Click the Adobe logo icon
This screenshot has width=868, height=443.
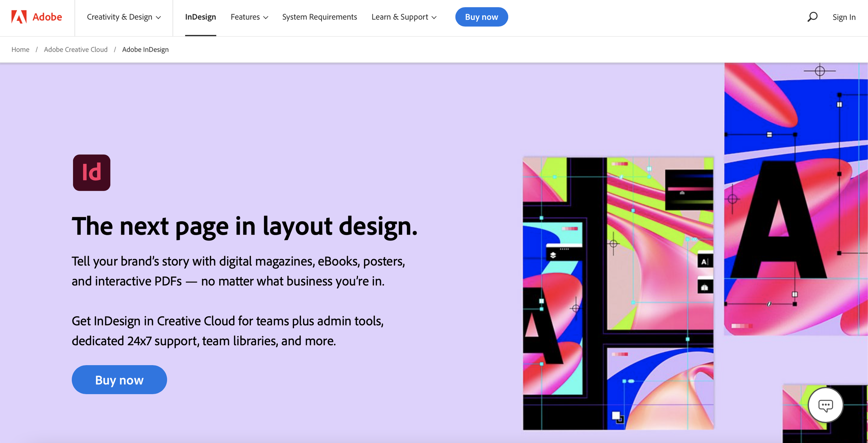click(19, 17)
